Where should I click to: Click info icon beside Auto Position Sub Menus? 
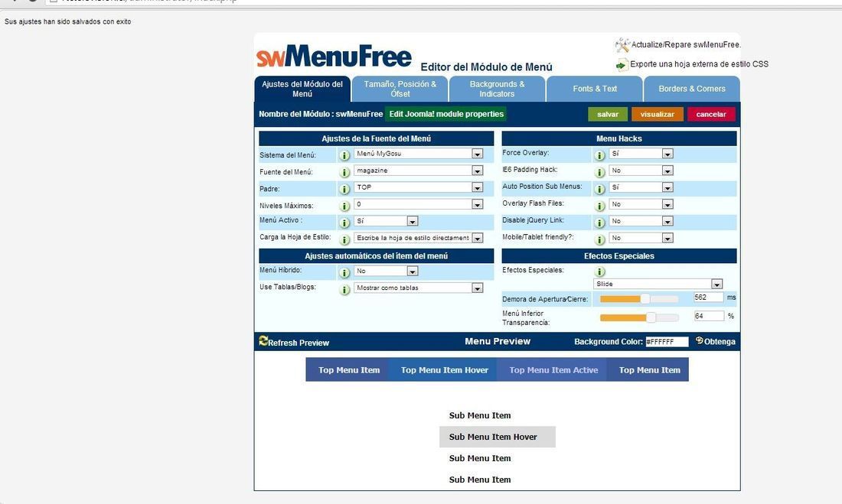click(599, 190)
